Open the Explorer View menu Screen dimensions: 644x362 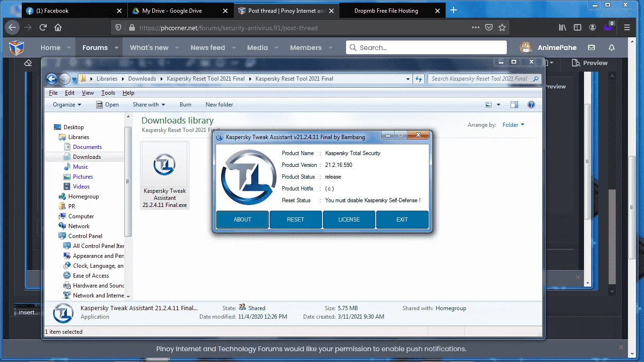(88, 93)
